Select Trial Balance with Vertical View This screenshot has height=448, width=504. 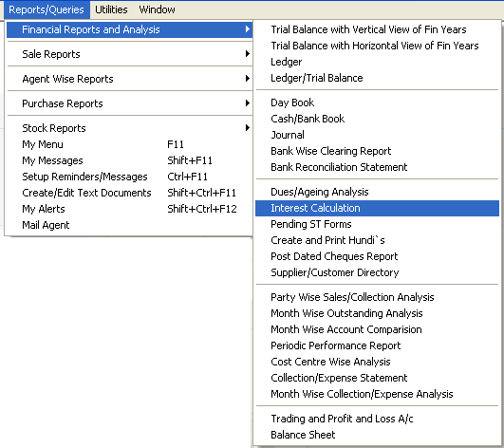(x=377, y=29)
